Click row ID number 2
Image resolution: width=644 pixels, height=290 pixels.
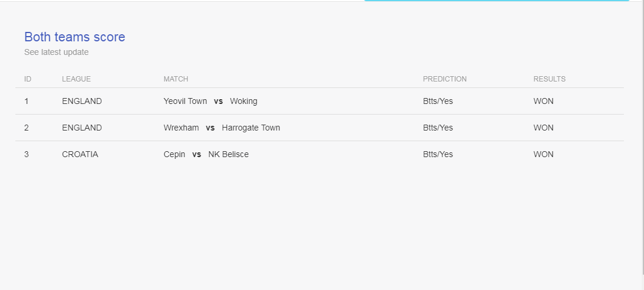26,128
